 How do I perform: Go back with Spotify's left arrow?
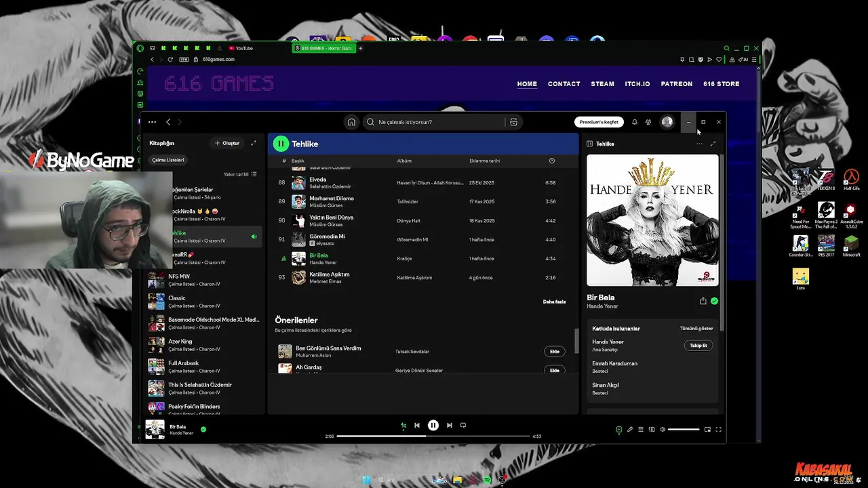tap(168, 122)
